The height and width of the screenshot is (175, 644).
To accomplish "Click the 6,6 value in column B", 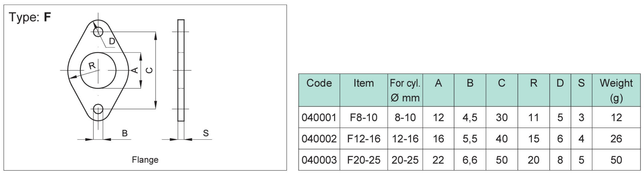I will point(470,160).
